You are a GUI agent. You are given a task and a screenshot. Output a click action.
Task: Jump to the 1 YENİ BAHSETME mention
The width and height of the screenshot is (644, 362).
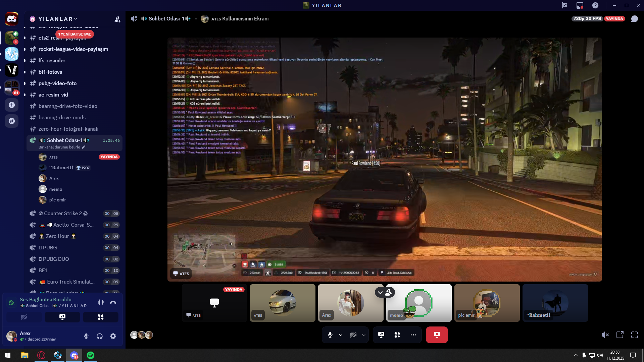[x=75, y=34]
